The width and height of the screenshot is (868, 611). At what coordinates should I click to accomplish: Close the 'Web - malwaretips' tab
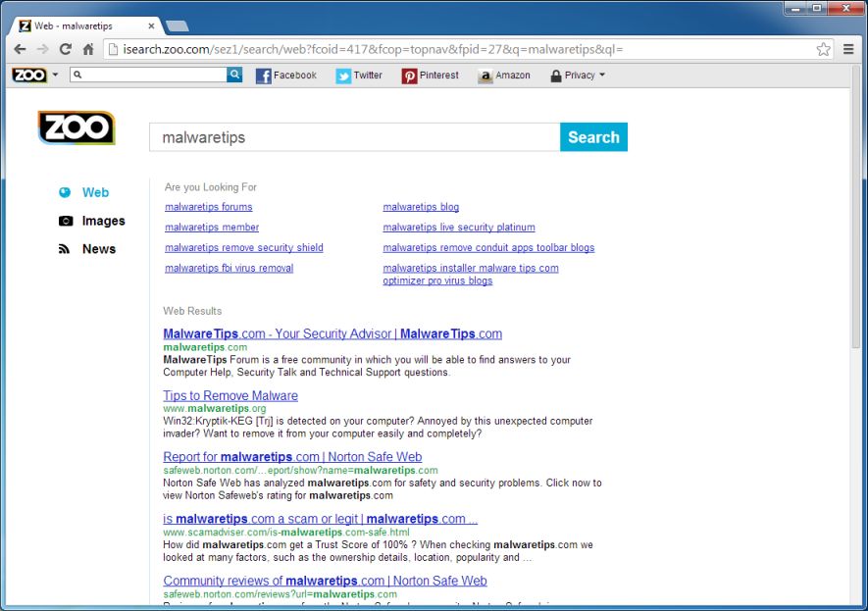151,26
